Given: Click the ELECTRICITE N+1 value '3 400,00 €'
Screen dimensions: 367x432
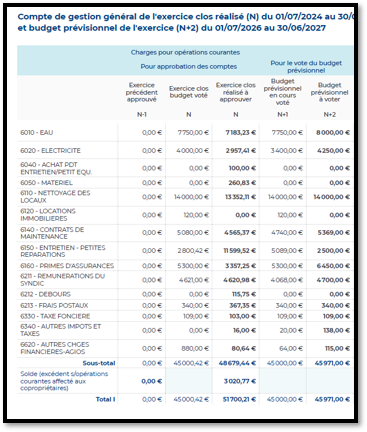Looking at the screenshot, I should 286,151.
